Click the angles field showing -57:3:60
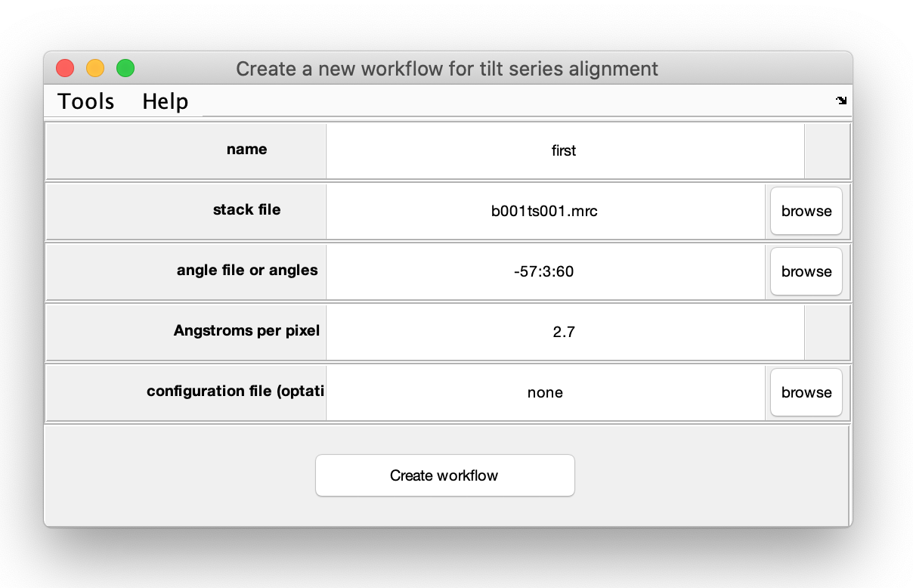 (x=544, y=272)
